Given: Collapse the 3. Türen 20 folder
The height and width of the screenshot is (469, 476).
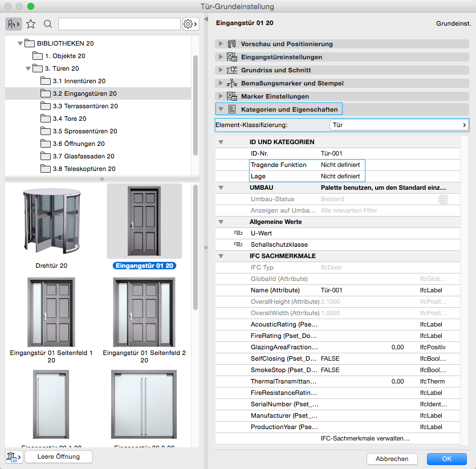Looking at the screenshot, I should [28, 68].
